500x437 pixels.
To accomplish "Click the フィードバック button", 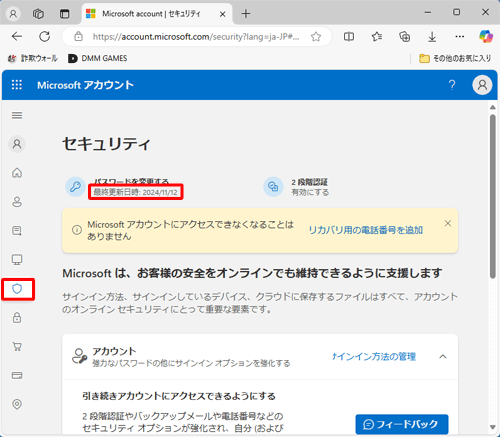I will [x=402, y=424].
